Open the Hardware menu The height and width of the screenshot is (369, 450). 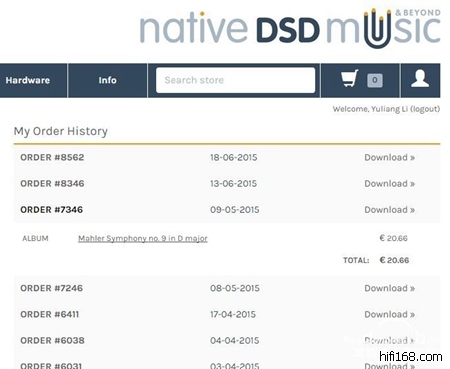tap(28, 80)
